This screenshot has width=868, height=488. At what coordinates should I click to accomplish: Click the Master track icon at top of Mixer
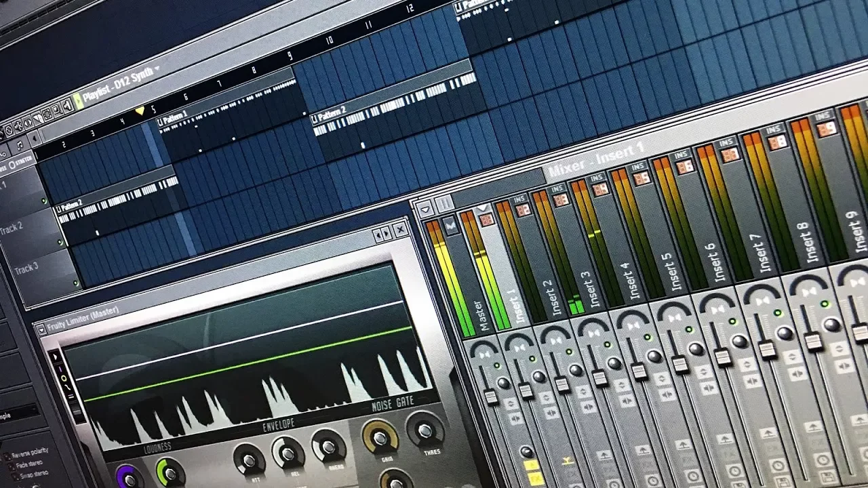tap(451, 226)
